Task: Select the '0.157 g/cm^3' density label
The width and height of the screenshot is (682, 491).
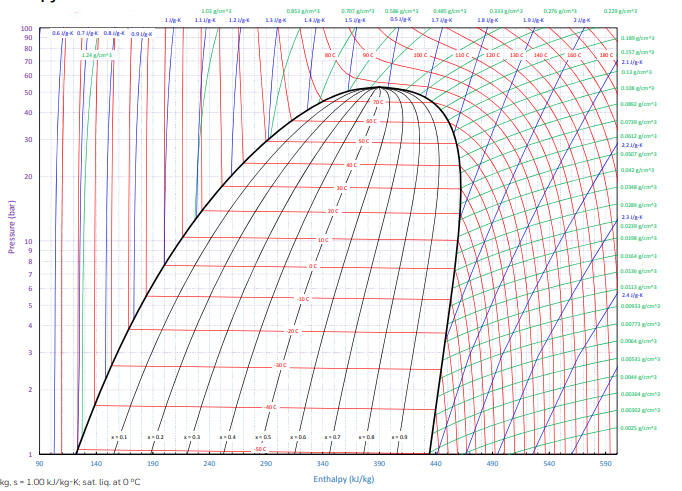Action: 638,52
